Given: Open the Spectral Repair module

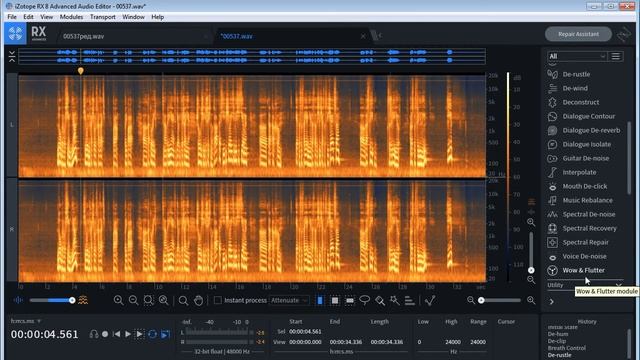Looking at the screenshot, I should 584,242.
